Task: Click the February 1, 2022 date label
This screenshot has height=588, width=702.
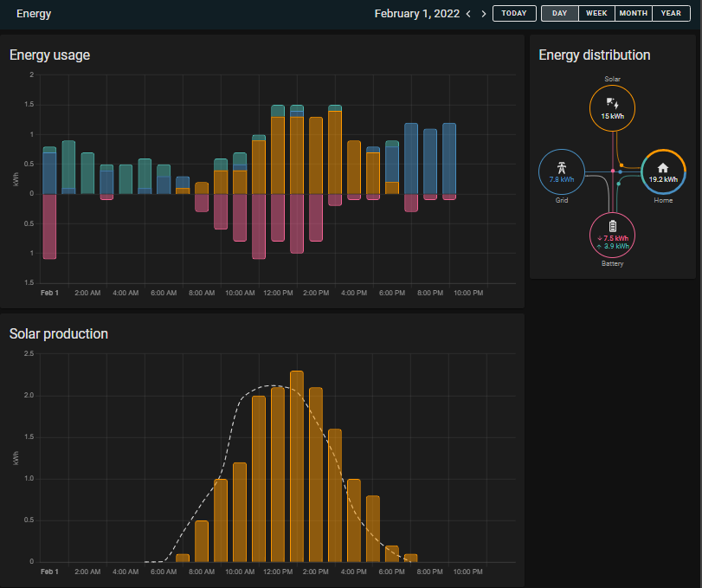Action: click(x=416, y=14)
